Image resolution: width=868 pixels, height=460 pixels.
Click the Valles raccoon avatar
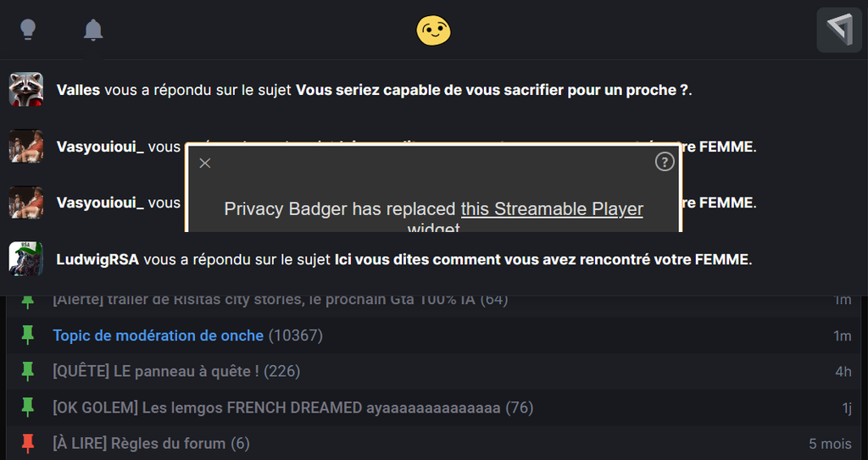pyautogui.click(x=26, y=90)
